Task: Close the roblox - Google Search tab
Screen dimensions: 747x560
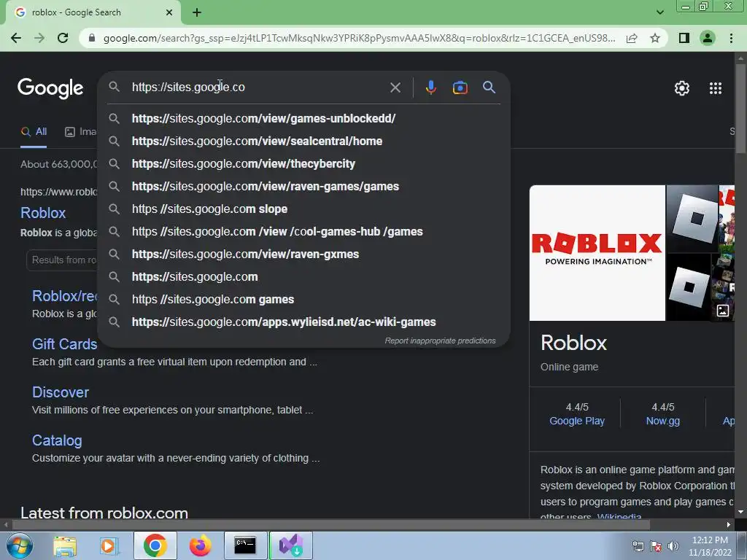Action: [x=169, y=12]
